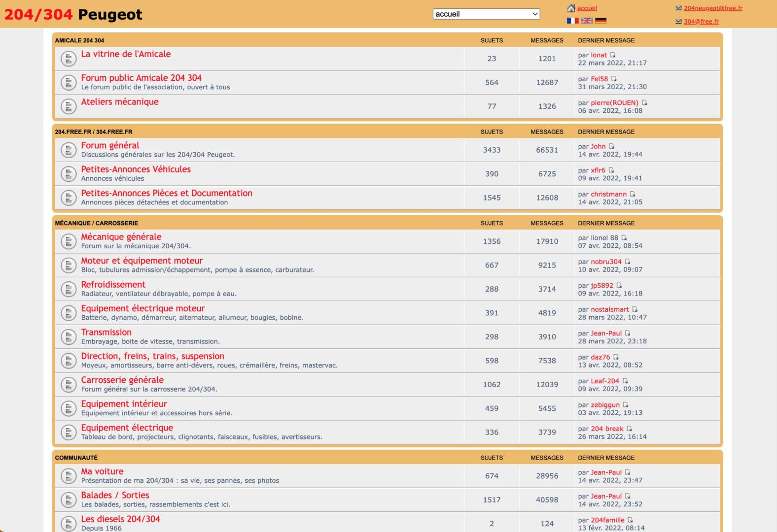Click forum icon for Mécanique générale
Image resolution: width=777 pixels, height=532 pixels.
point(69,241)
